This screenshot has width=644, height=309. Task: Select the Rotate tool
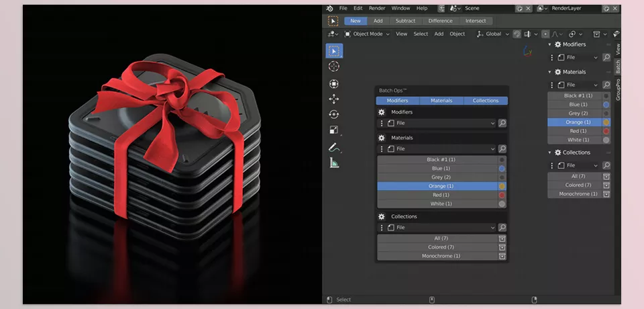tap(334, 115)
